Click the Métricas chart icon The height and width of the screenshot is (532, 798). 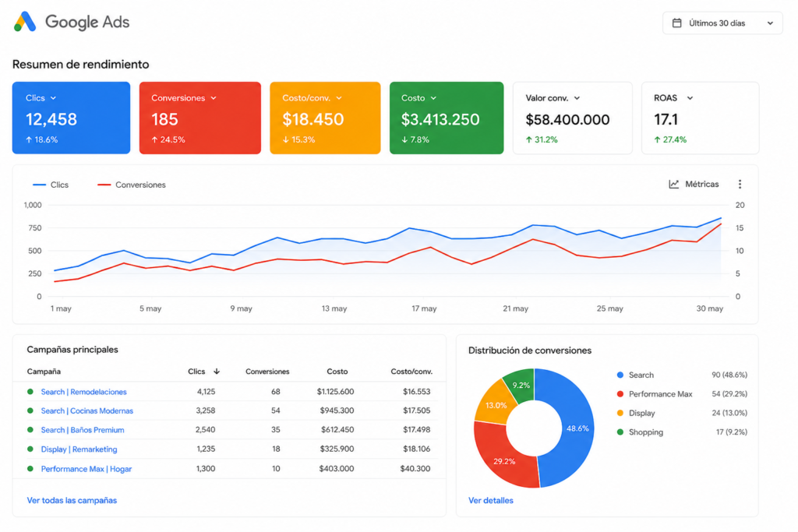click(674, 184)
